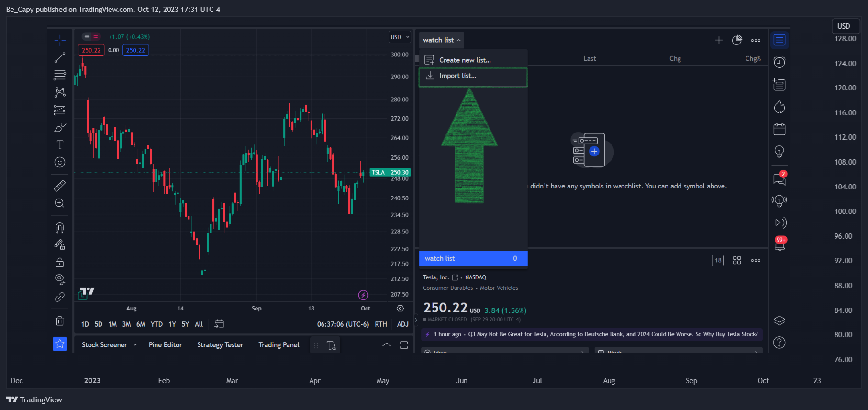This screenshot has width=868, height=410.
Task: Set chart range to 5D
Action: pyautogui.click(x=99, y=324)
